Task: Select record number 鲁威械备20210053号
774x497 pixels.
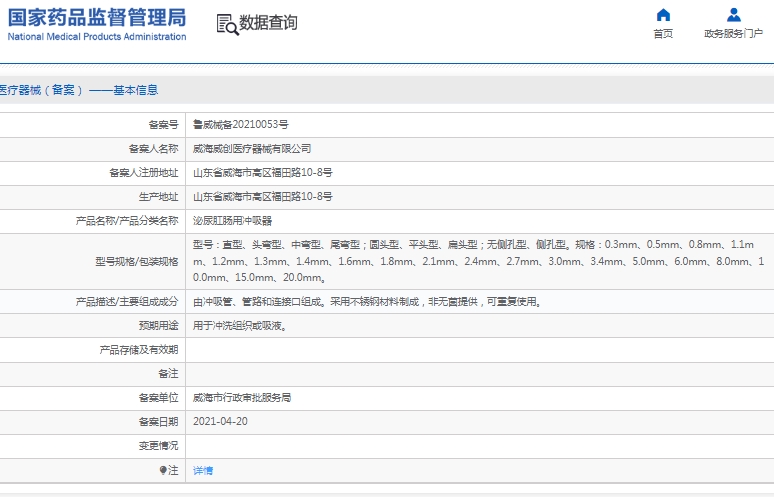Action: (x=240, y=124)
